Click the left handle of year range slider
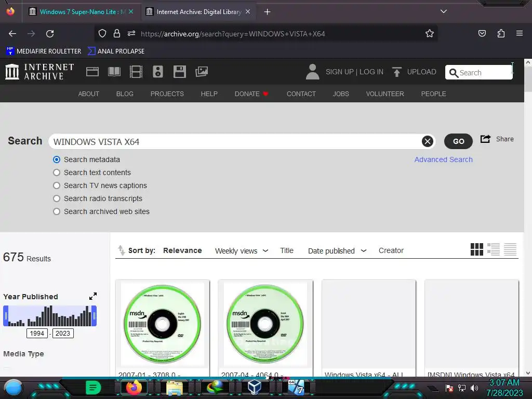Image resolution: width=532 pixels, height=399 pixels. 5,316
